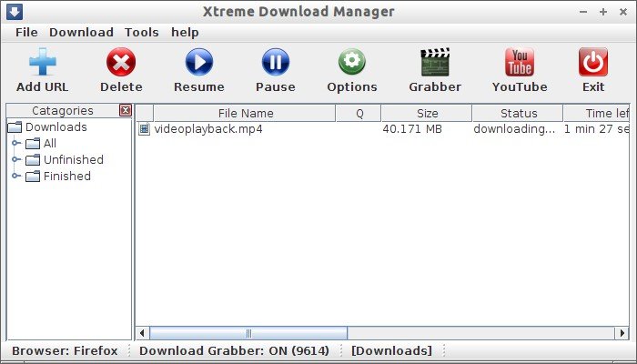Open the Grabber clapperboard icon
This screenshot has width=637, height=364.
(x=435, y=62)
